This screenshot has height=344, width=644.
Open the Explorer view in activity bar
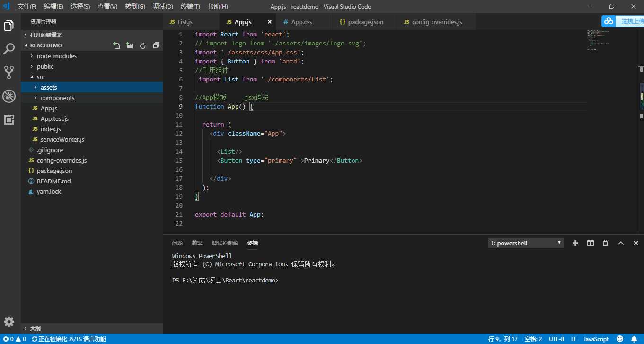(9, 26)
